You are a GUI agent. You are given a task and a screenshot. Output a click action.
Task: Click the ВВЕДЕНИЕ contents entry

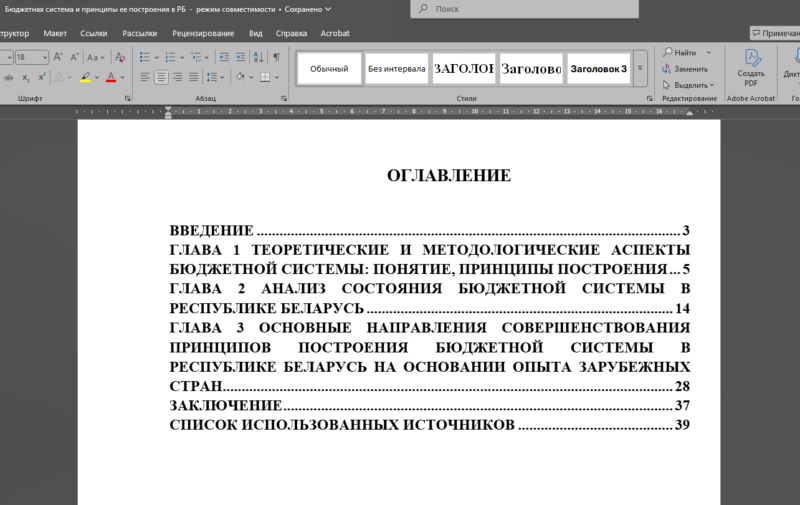[x=430, y=231]
